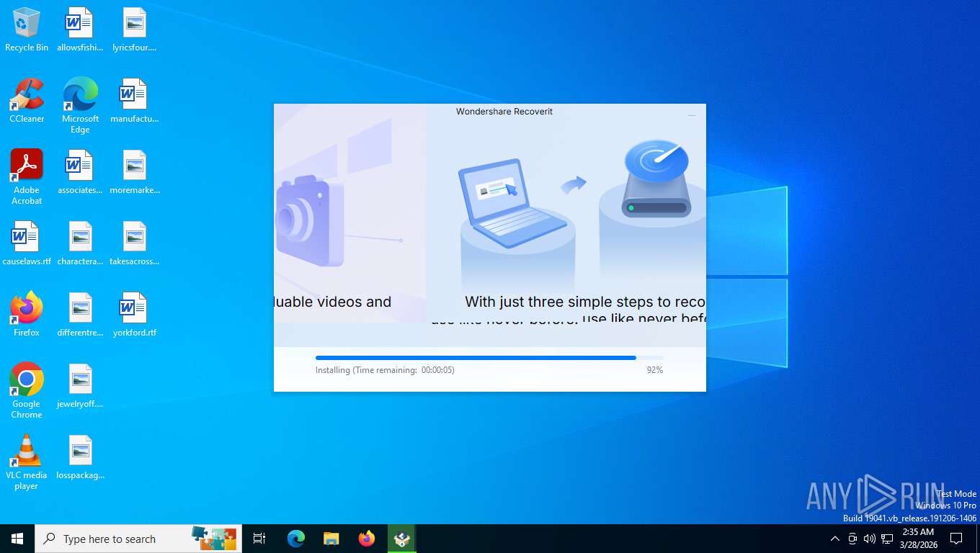
Task: Open the charactera image file icon
Action: (x=80, y=243)
